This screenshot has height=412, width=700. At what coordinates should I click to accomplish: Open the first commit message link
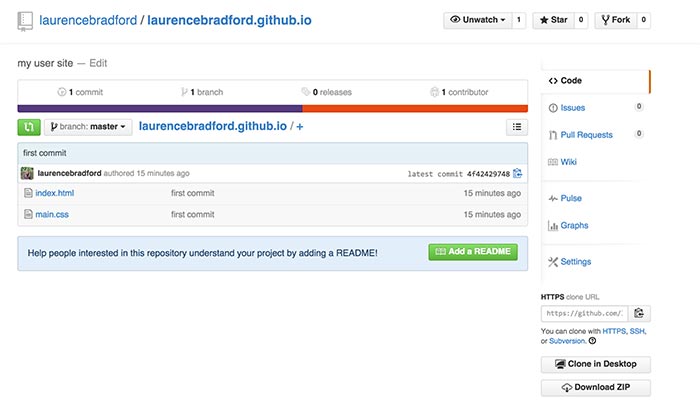[x=45, y=153]
